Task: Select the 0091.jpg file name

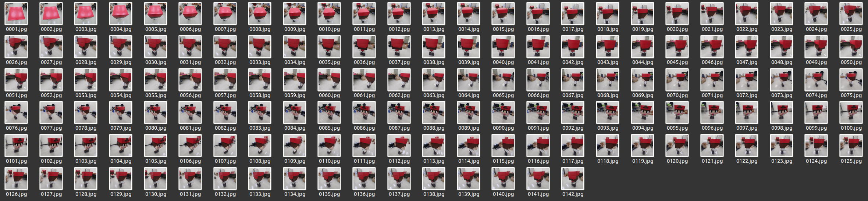Action: click(538, 128)
